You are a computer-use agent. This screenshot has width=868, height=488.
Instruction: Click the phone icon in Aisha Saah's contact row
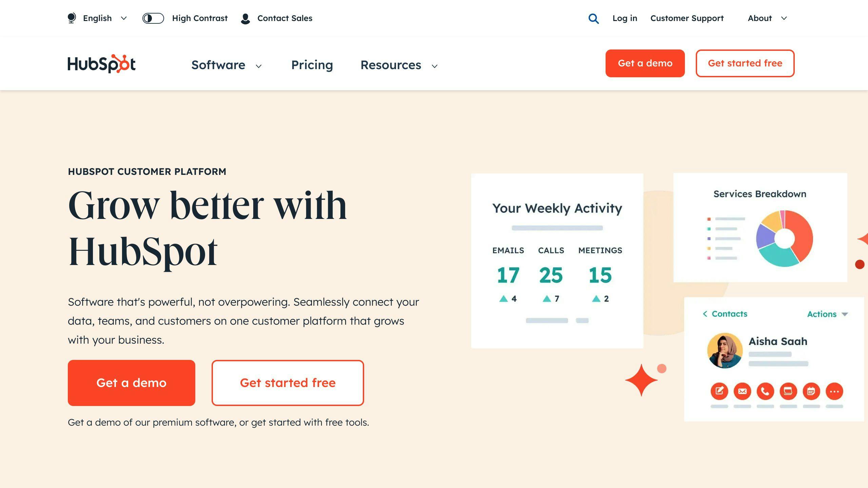click(765, 391)
